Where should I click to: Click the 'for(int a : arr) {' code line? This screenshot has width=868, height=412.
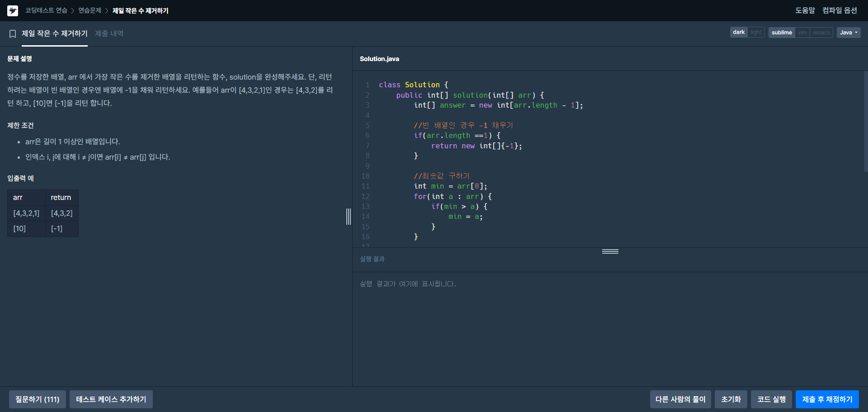(x=453, y=196)
